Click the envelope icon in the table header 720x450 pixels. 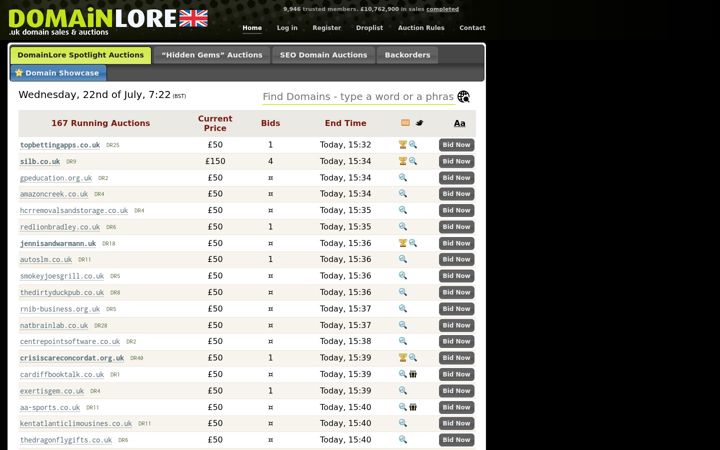pyautogui.click(x=405, y=123)
